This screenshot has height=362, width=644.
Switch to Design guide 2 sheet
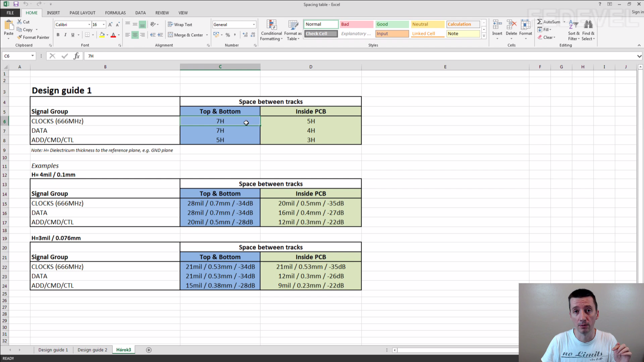click(92, 350)
